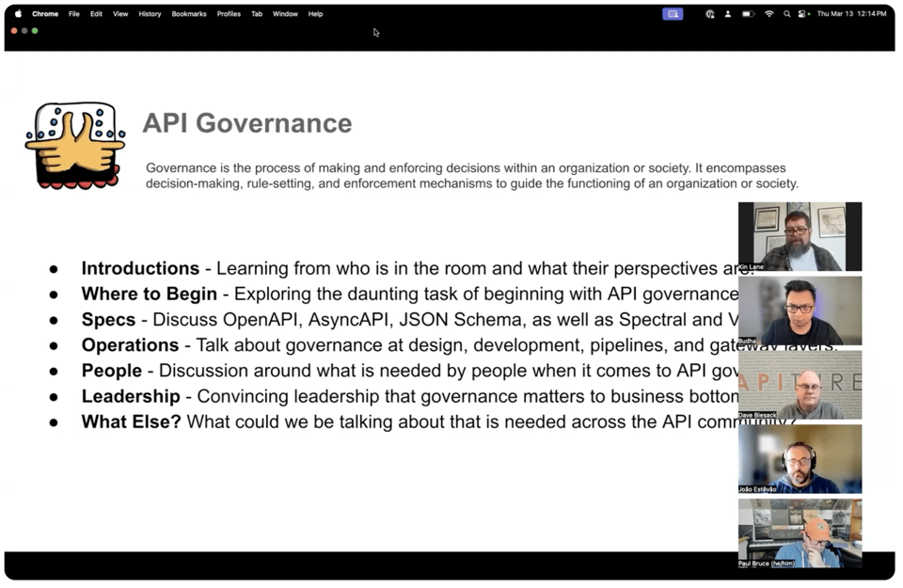
Task: Open the Chrome application menu
Action: pos(45,14)
